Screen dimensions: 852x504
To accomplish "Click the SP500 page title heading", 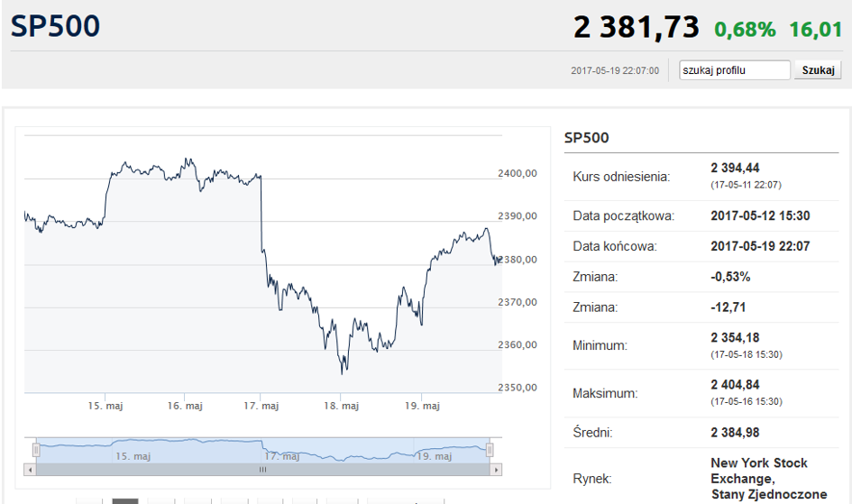I will 55,26.
